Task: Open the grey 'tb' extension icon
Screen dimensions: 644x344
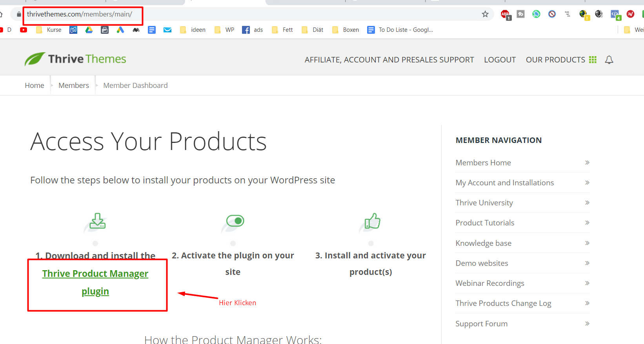Action: [520, 14]
